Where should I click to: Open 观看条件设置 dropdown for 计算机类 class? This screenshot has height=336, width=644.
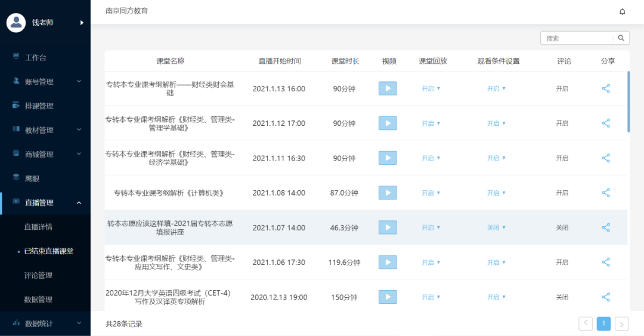496,193
